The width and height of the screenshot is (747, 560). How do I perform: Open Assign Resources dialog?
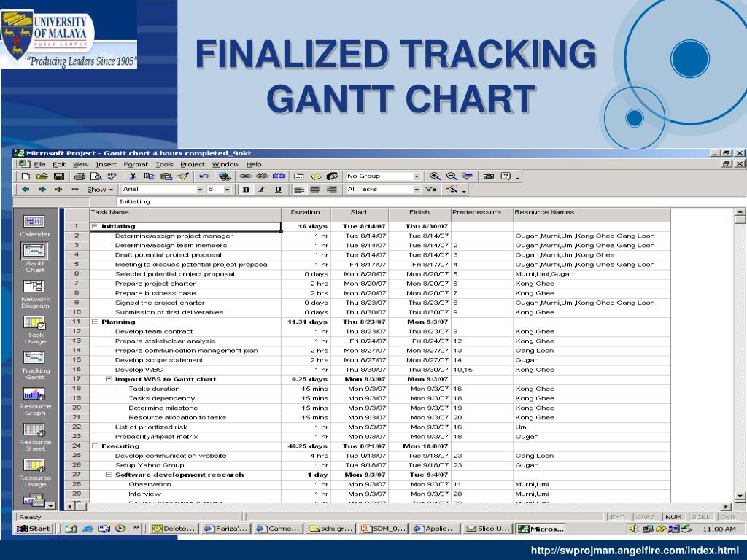pos(332,176)
